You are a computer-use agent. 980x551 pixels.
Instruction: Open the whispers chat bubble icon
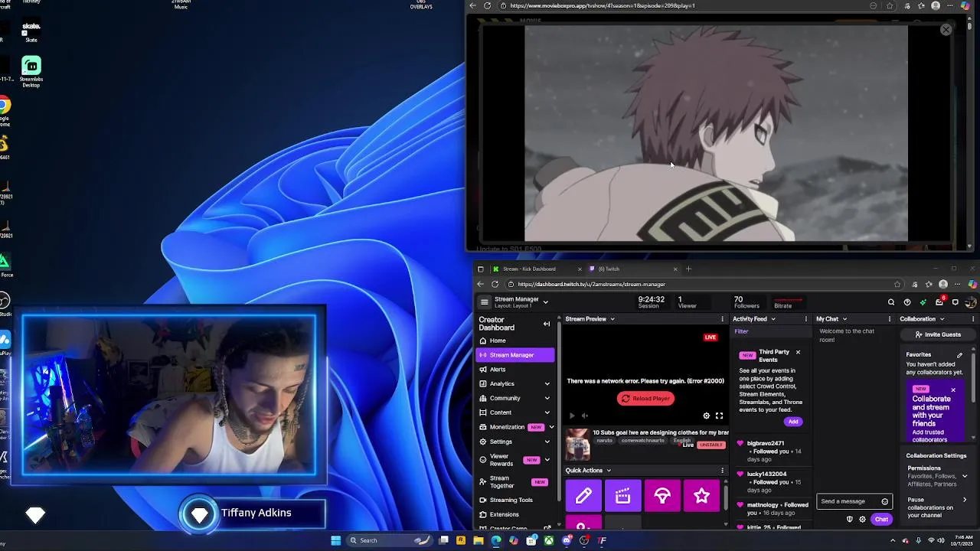[x=955, y=302]
